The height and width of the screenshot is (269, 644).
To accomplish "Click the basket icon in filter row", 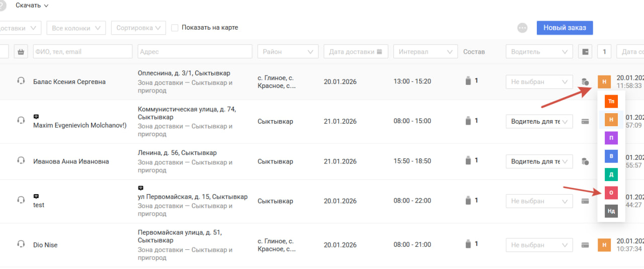I will [x=21, y=51].
